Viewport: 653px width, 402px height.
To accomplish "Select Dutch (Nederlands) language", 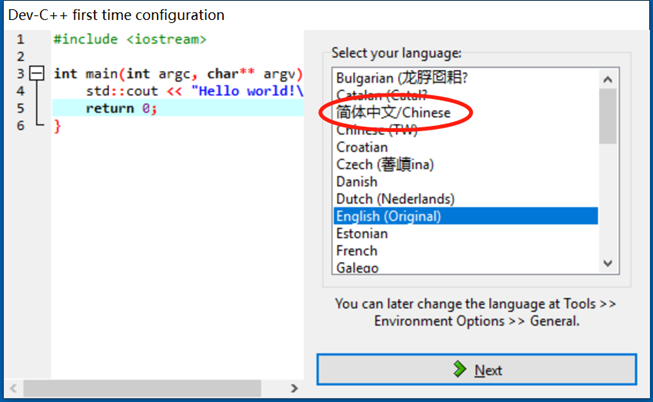I will coord(466,199).
